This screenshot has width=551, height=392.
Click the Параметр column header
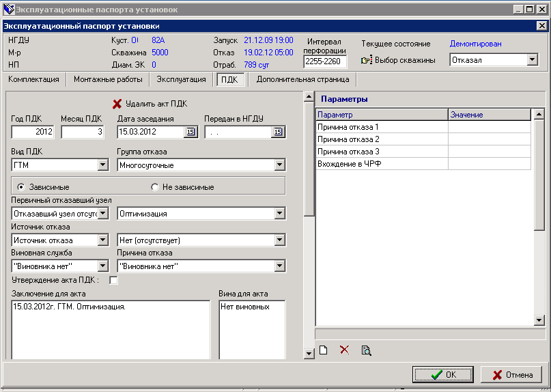[x=382, y=115]
